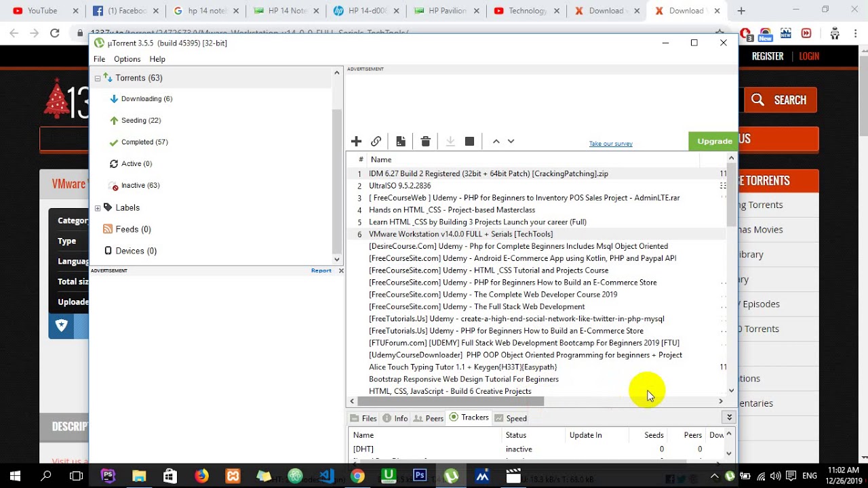Select Hands on HTML _CSS Masterclass torrent
The width and height of the screenshot is (868, 488).
(452, 210)
